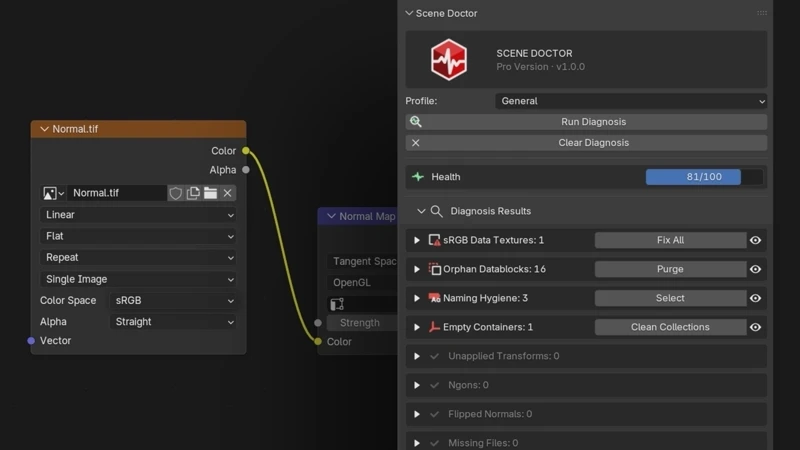The image size is (800, 450).
Task: Click the sRGB Data Textures warning icon
Action: [434, 240]
